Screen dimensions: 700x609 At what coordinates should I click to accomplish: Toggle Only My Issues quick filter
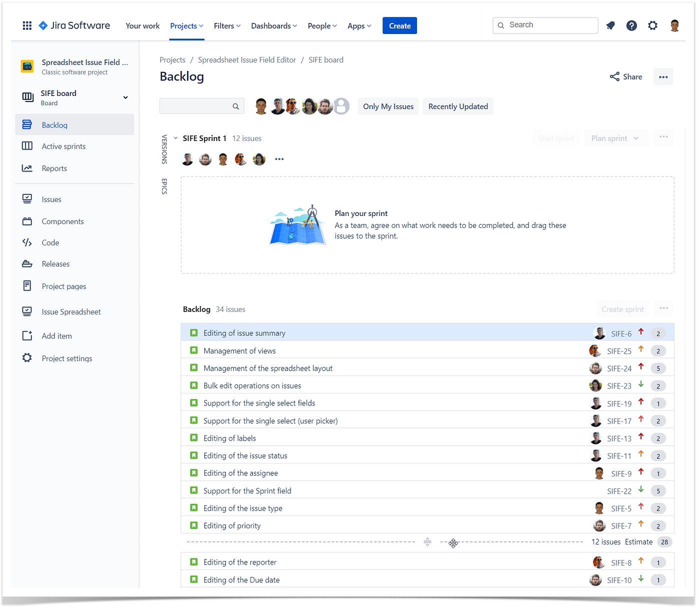(388, 106)
